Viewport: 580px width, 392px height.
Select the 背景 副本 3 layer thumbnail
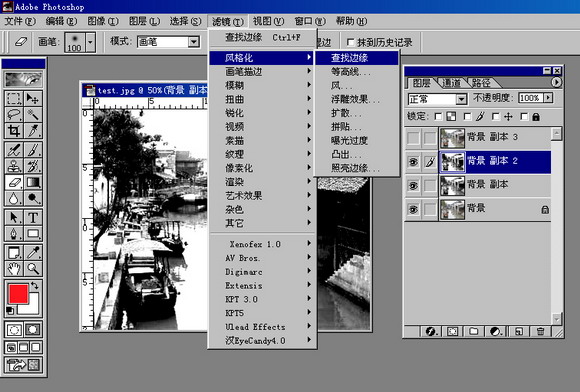click(x=452, y=138)
